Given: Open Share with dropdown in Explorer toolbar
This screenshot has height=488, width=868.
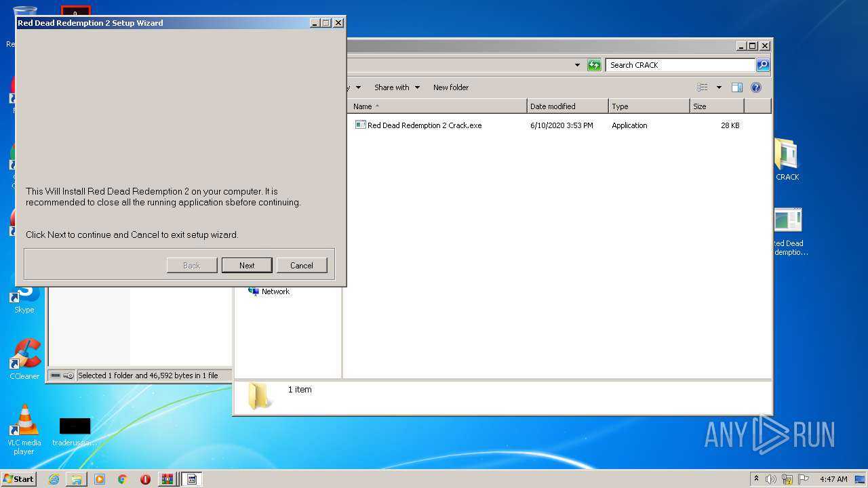Looking at the screenshot, I should tap(397, 87).
